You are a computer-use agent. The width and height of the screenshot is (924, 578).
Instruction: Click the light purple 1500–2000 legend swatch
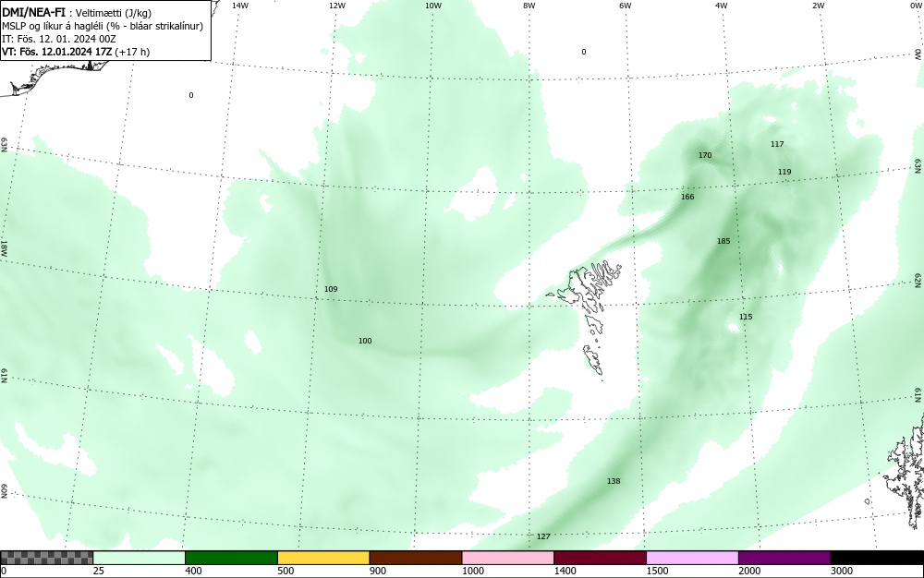692,558
